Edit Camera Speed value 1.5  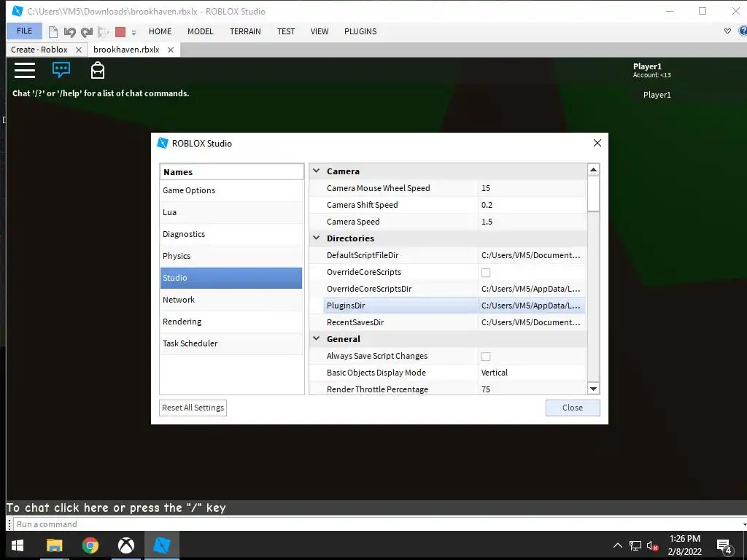coord(532,222)
